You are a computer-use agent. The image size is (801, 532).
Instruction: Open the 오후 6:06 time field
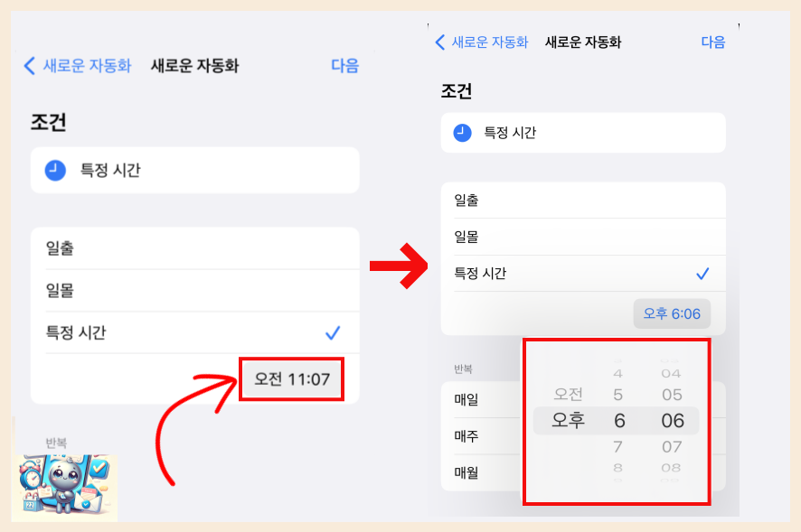coord(672,313)
